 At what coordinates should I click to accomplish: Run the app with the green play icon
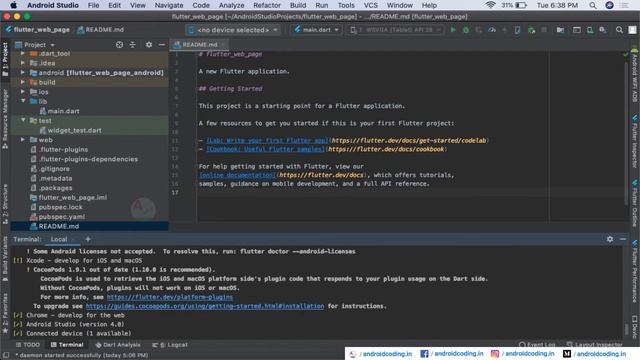pos(453,30)
